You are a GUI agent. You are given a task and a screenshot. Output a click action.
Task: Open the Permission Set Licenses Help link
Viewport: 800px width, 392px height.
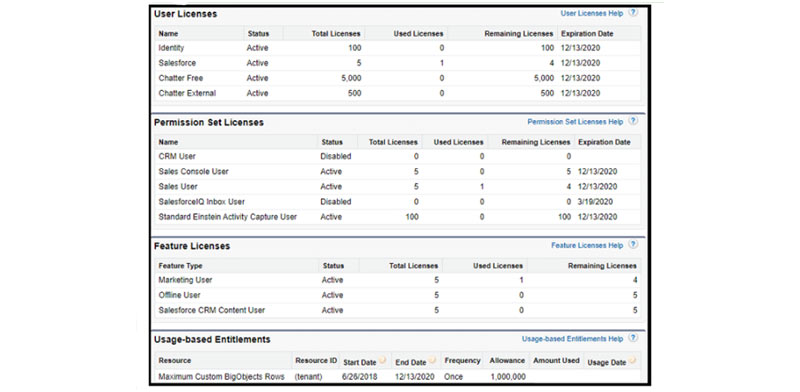click(575, 122)
